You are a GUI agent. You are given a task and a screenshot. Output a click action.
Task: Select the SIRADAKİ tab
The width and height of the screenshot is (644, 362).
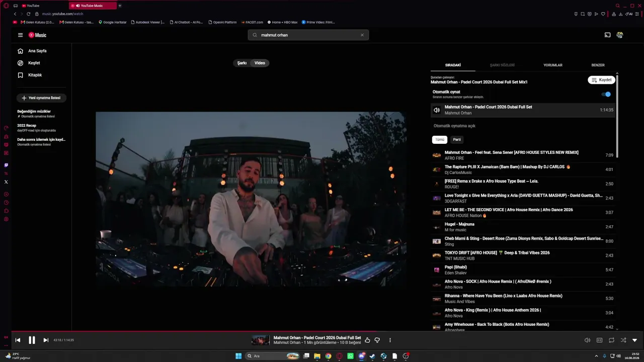click(x=453, y=65)
